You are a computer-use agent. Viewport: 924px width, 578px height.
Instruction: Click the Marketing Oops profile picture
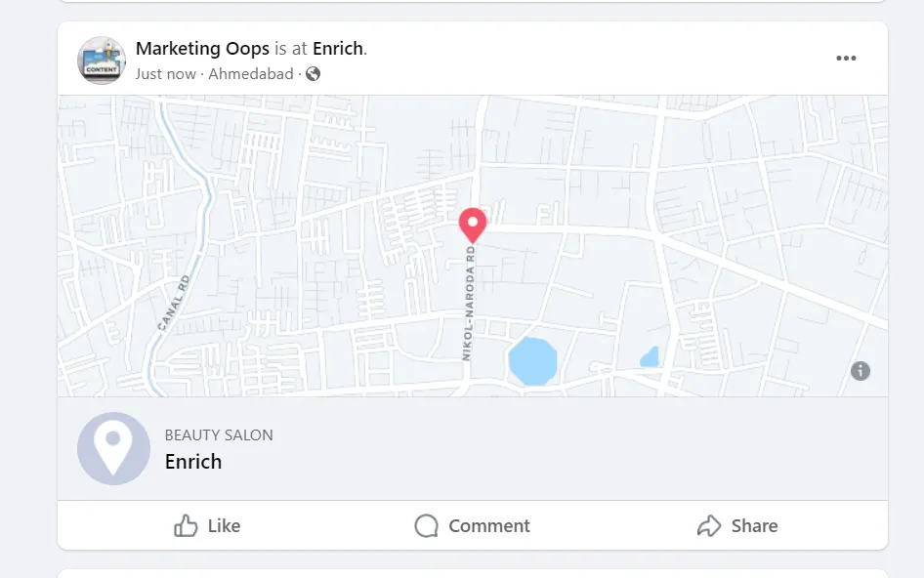[x=101, y=60]
